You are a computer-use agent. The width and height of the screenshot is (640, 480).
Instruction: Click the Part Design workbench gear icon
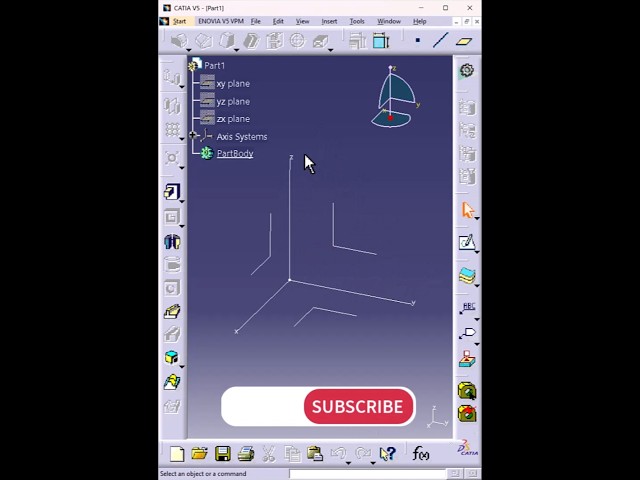467,70
